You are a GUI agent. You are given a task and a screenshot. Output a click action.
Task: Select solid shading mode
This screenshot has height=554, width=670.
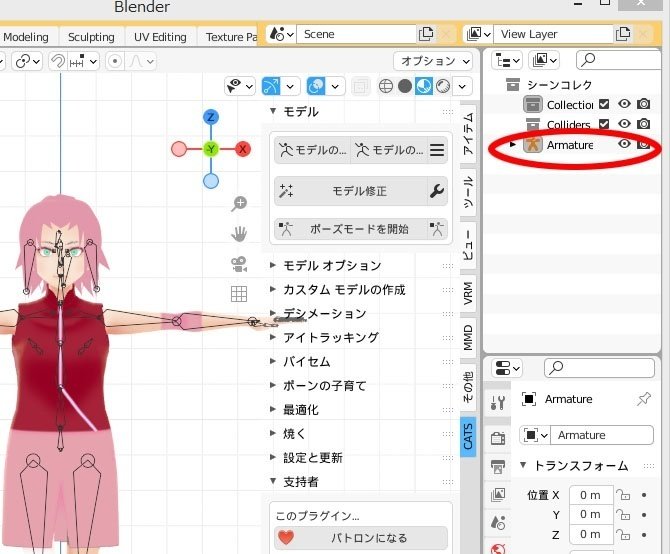[405, 86]
